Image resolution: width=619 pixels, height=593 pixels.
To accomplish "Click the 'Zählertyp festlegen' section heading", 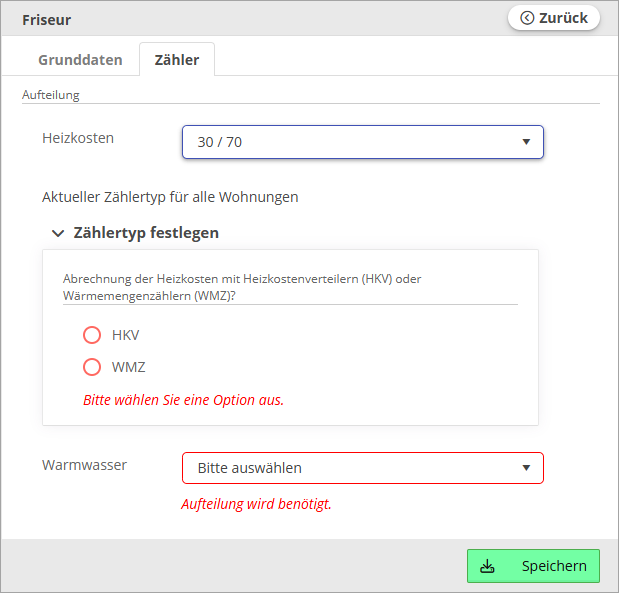I will [146, 233].
